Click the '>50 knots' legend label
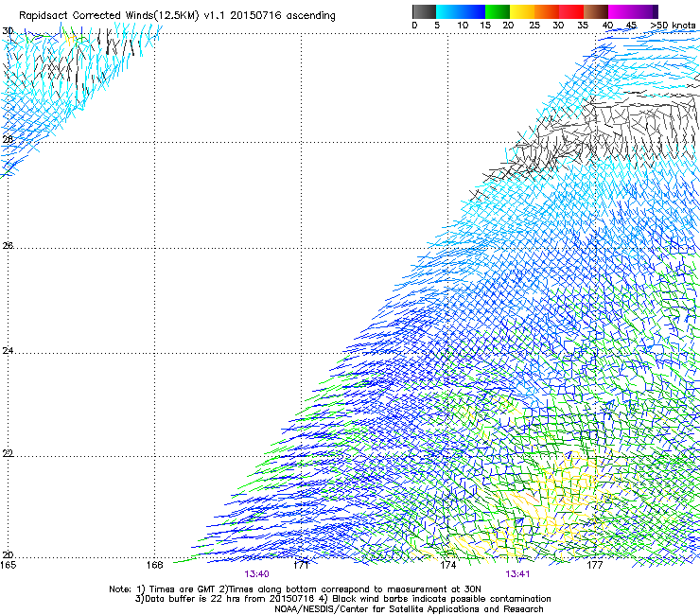The width and height of the screenshot is (700, 615). click(x=673, y=25)
